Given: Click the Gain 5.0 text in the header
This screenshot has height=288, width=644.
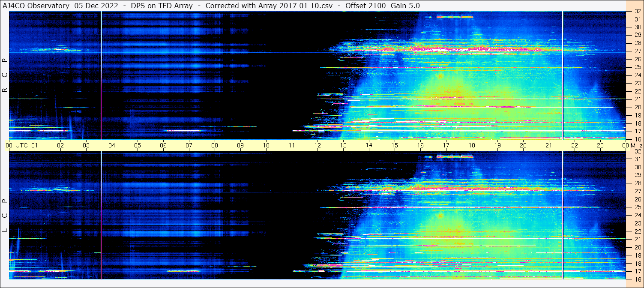Looking at the screenshot, I should coord(405,6).
